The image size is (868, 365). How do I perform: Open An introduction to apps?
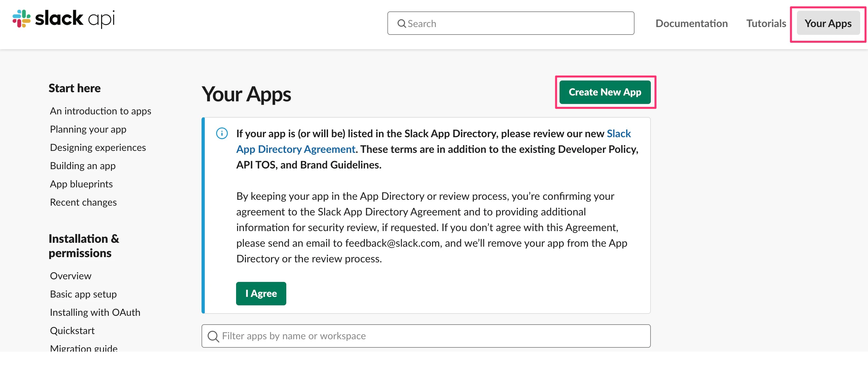tap(100, 111)
